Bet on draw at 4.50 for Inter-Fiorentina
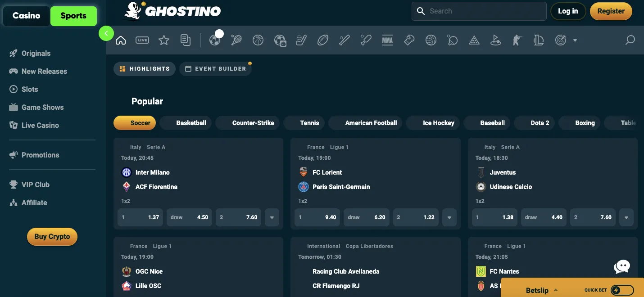Viewport: 644px width, 297px height. (189, 217)
